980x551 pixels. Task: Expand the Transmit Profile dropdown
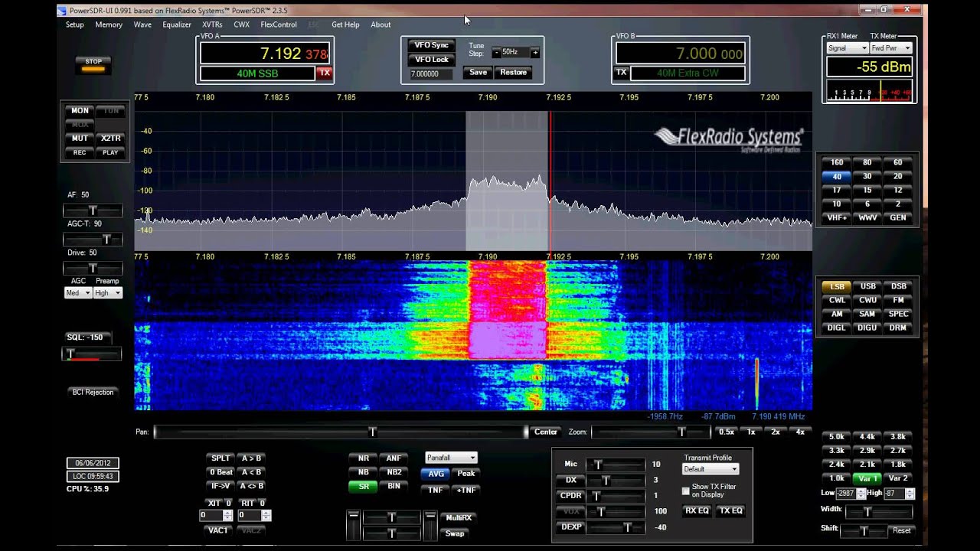(710, 469)
